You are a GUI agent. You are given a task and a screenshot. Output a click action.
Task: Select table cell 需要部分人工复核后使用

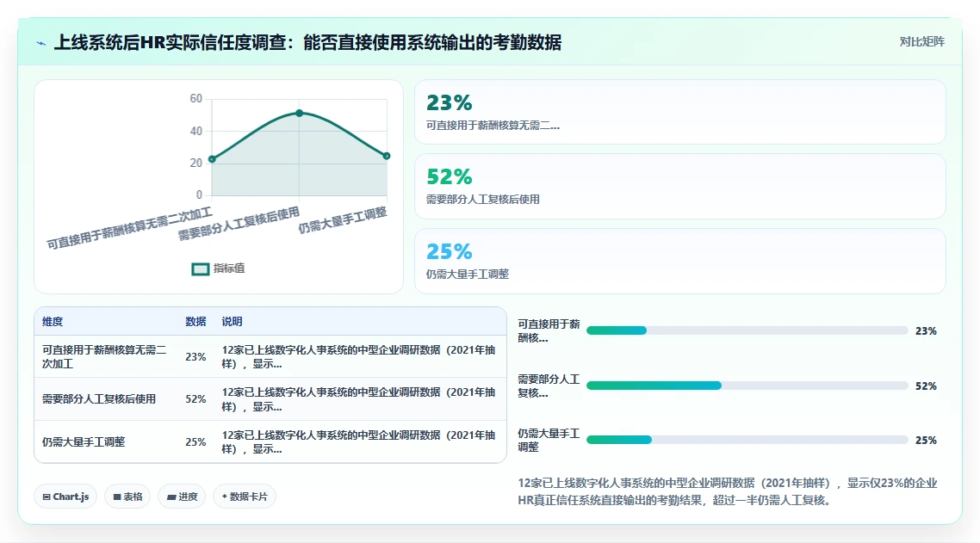(99, 399)
